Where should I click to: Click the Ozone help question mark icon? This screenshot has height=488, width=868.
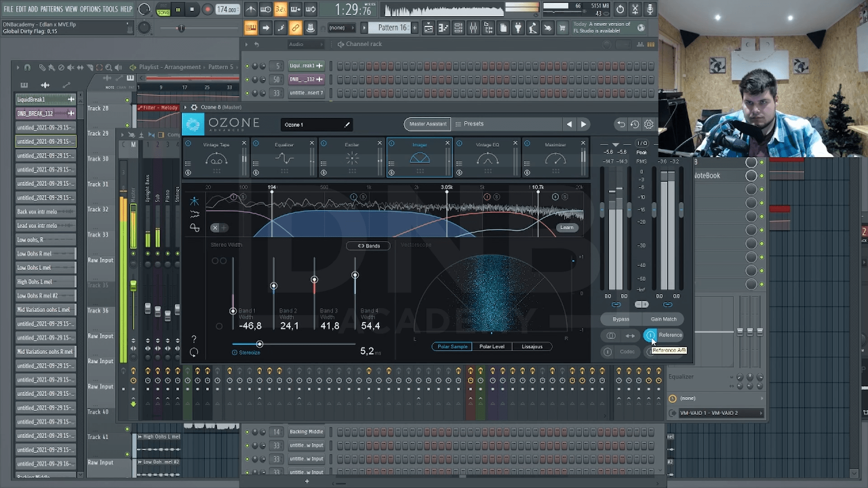pos(194,339)
